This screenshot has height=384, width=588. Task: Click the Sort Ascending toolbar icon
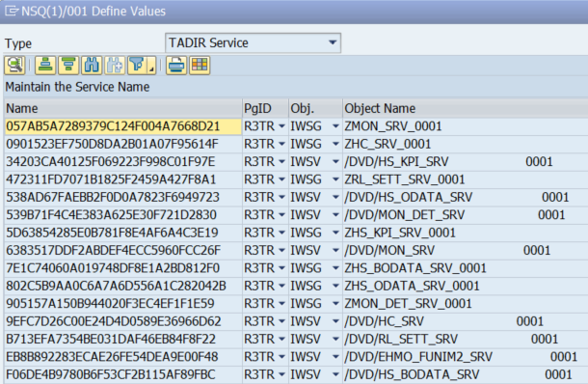tap(45, 66)
